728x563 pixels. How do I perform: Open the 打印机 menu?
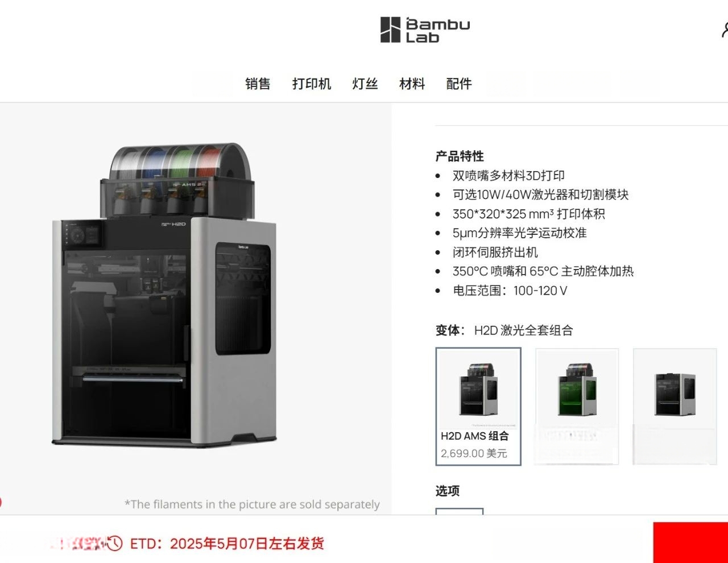pyautogui.click(x=312, y=84)
